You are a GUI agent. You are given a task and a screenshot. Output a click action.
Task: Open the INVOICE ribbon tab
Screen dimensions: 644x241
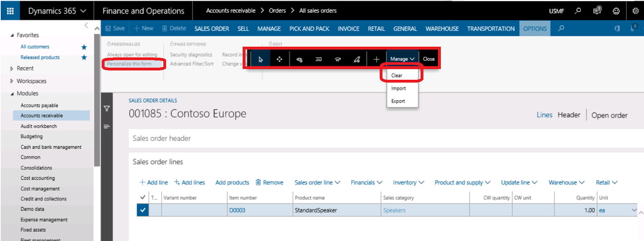349,29
